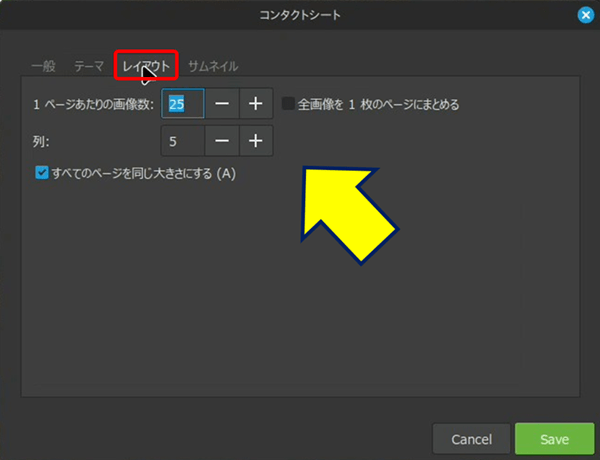The width and height of the screenshot is (600, 460).
Task: Decrease 列 column count with minus button
Action: (x=222, y=141)
